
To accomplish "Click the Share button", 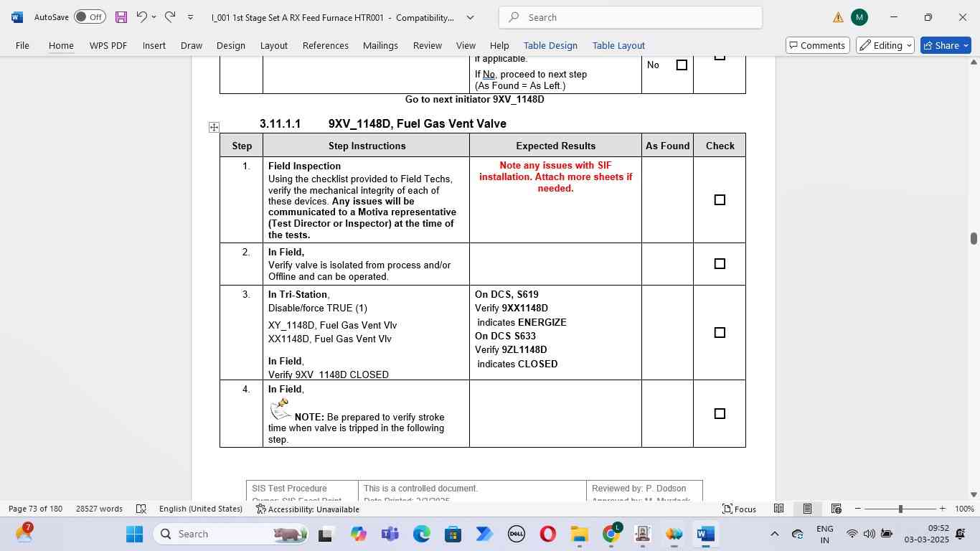I will pyautogui.click(x=946, y=45).
